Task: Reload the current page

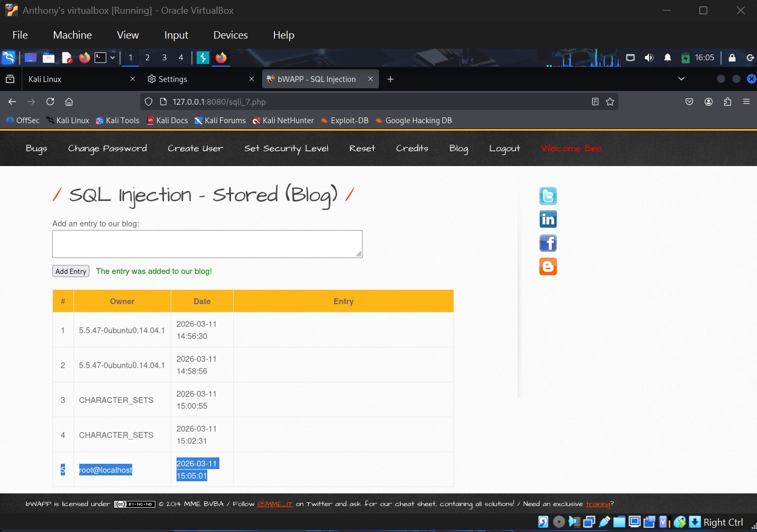Action: 50,102
